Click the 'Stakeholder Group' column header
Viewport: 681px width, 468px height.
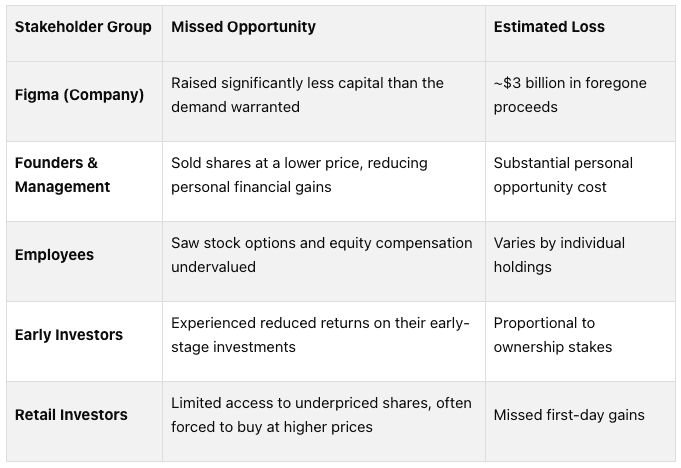(83, 27)
